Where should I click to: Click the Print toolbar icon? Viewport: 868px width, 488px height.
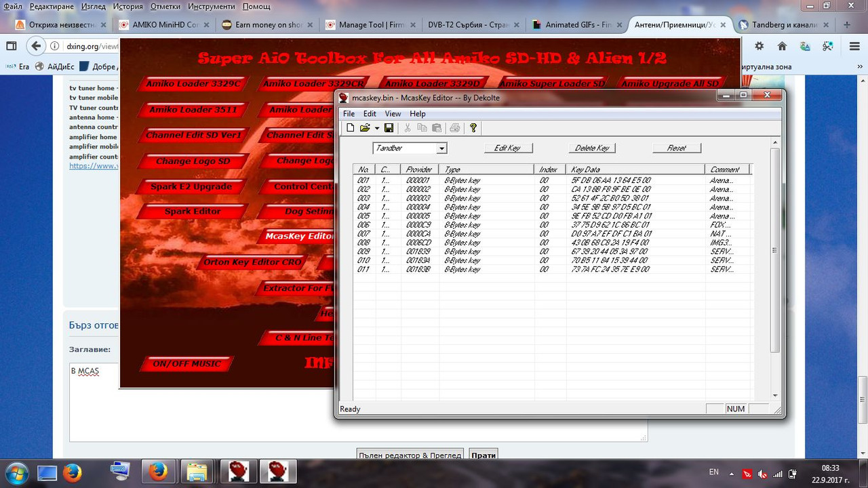[x=454, y=127]
